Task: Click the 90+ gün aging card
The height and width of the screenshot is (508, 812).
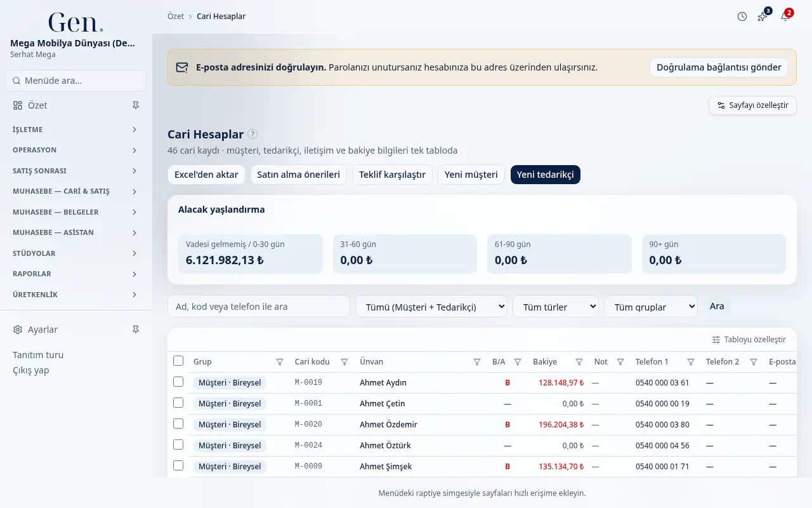Action: click(714, 254)
